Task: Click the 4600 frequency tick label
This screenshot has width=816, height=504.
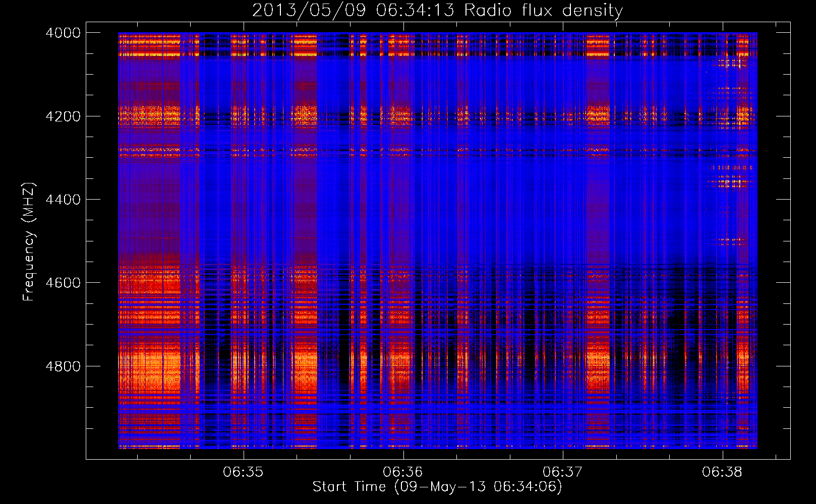Action: 63,283
